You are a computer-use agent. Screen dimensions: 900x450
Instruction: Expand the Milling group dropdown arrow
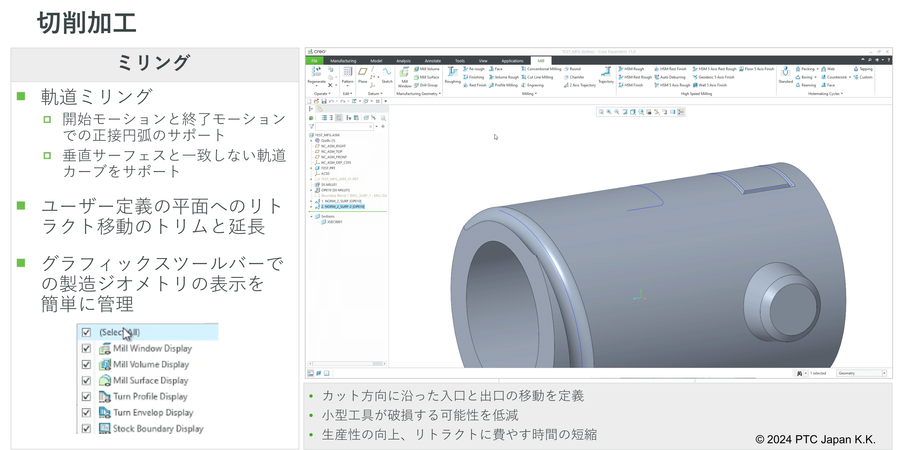click(x=538, y=94)
